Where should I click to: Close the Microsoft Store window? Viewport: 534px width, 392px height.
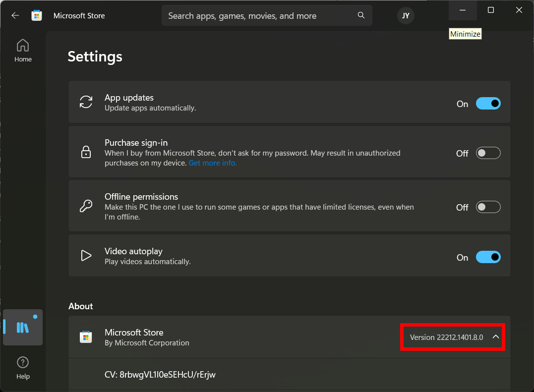pyautogui.click(x=519, y=10)
